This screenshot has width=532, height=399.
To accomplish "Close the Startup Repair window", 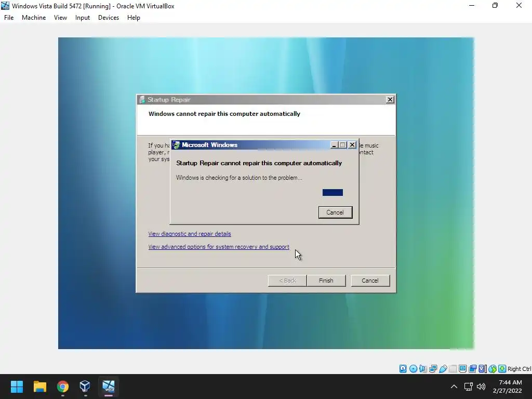I will pos(390,99).
